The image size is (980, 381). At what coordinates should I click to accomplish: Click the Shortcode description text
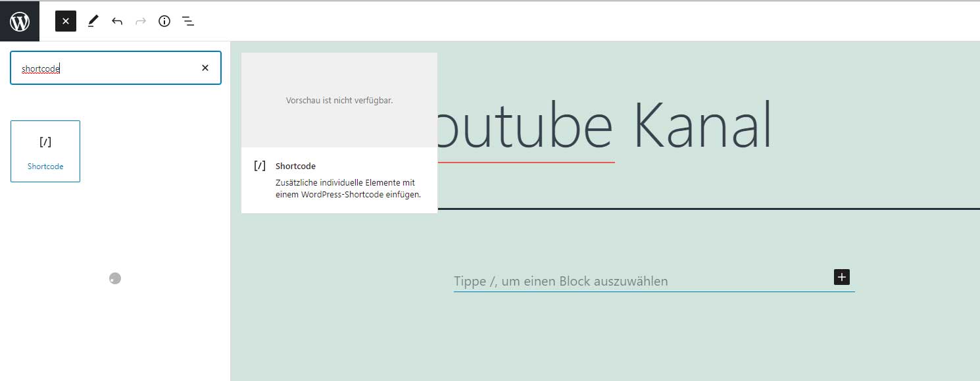pyautogui.click(x=348, y=188)
